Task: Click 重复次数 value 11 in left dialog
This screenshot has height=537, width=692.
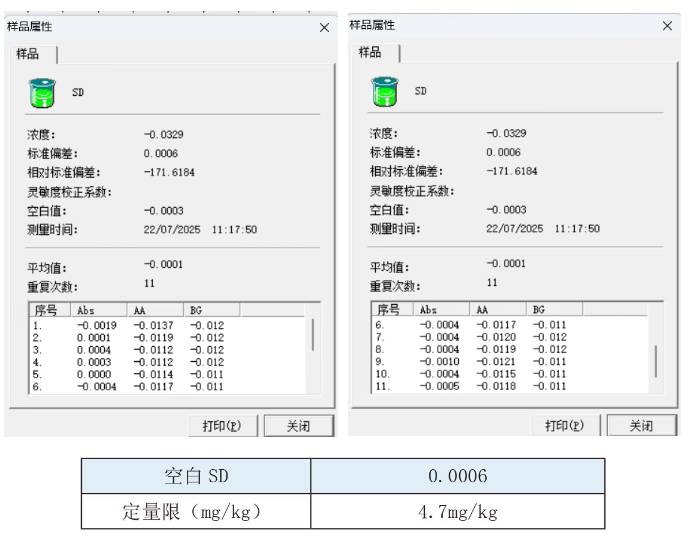Action: point(149,283)
